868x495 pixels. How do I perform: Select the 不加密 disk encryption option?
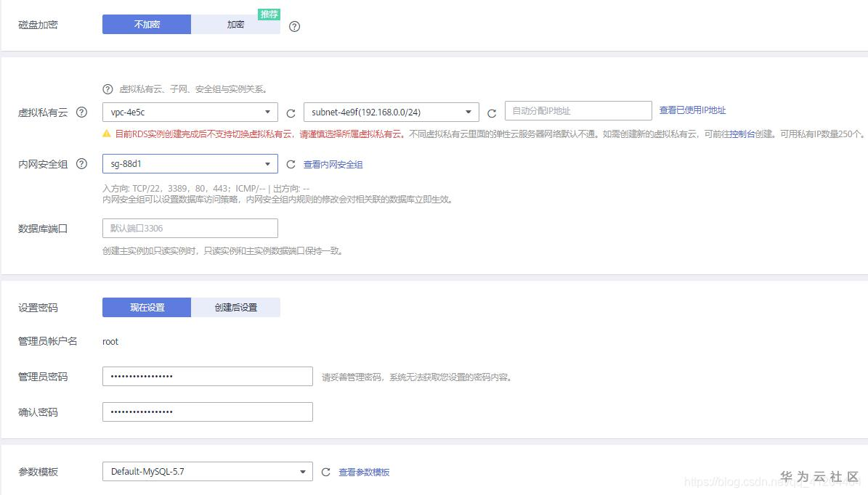[147, 25]
